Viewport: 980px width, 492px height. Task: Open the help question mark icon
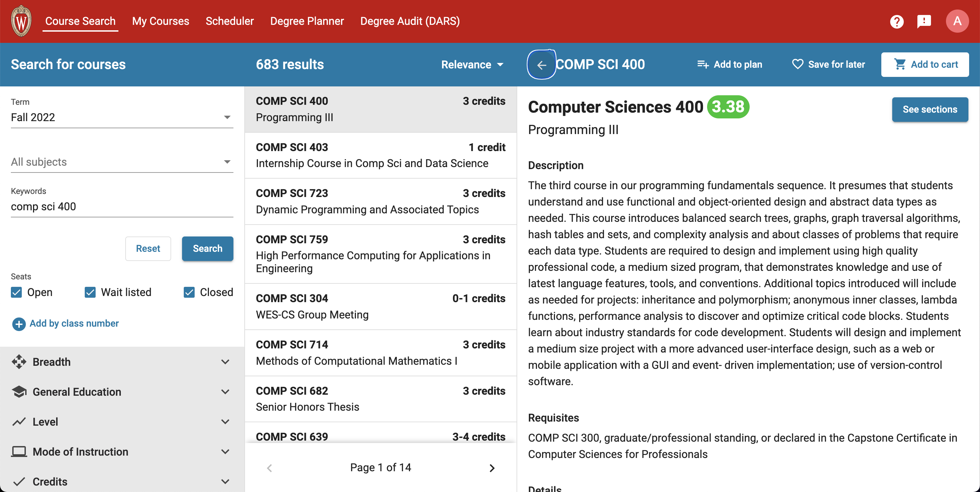pyautogui.click(x=896, y=21)
